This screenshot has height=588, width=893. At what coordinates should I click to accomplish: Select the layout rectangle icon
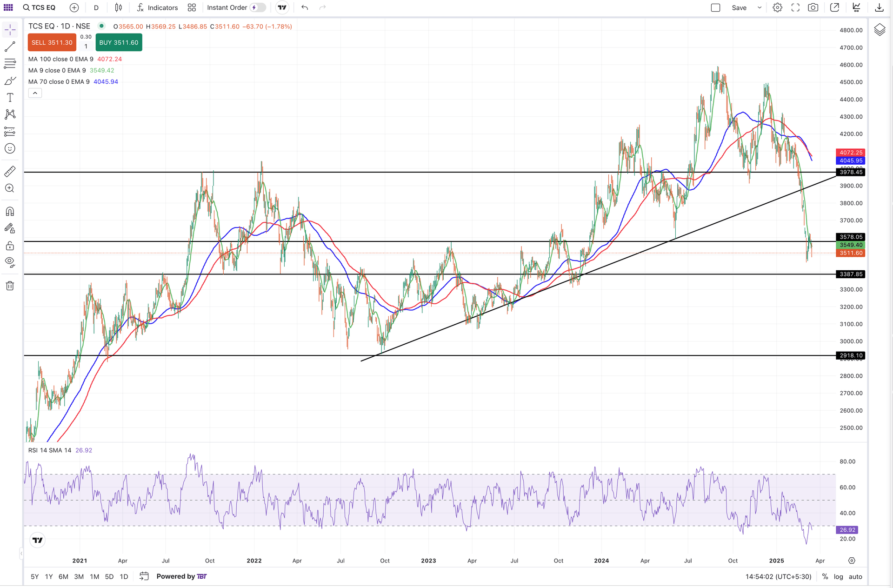tap(715, 7)
